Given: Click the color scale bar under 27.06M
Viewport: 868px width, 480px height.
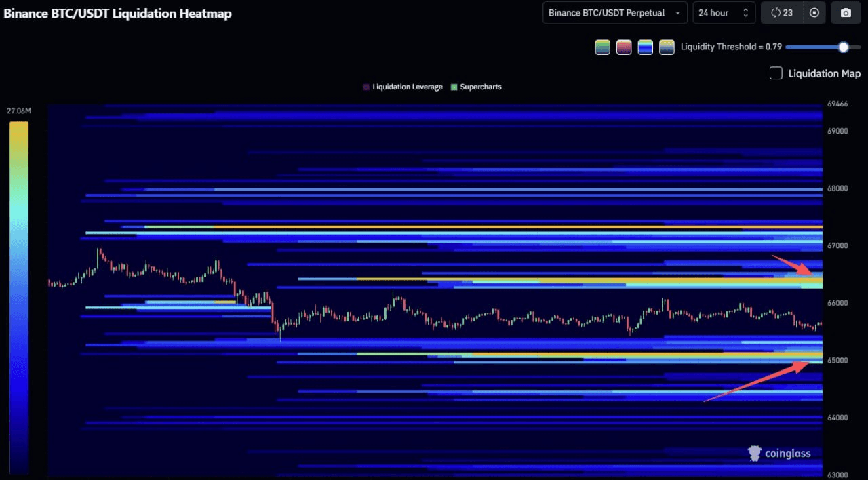Looking at the screenshot, I should point(19,297).
